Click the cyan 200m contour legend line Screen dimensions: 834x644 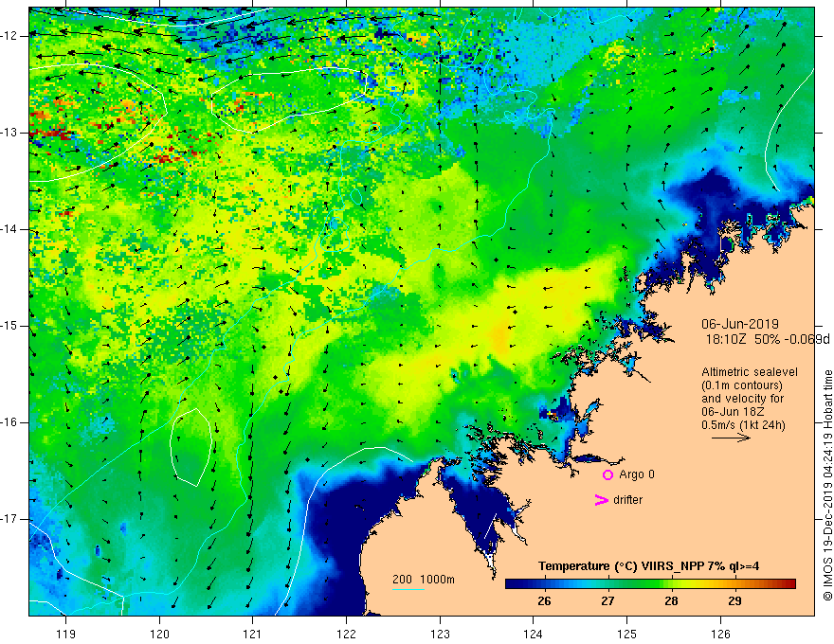[408, 589]
